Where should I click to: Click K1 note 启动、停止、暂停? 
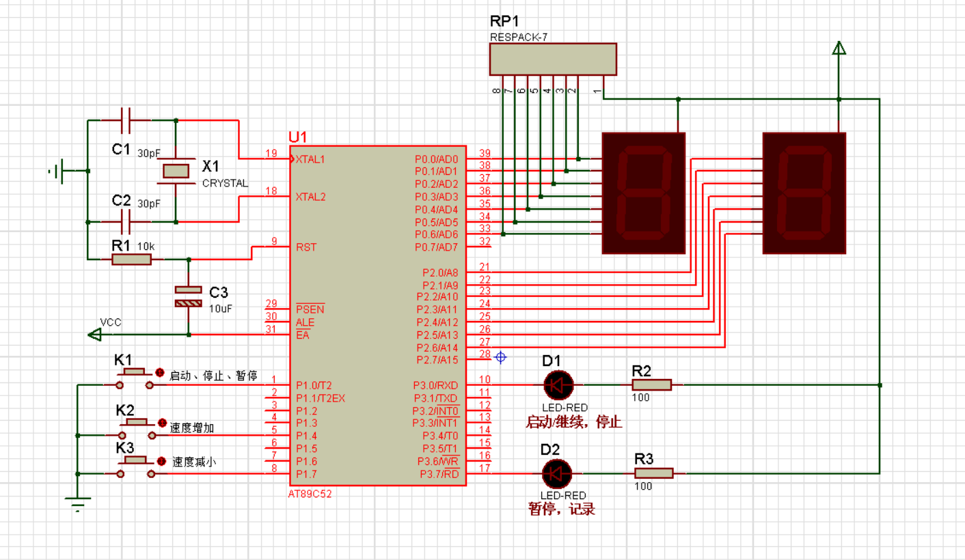213,376
